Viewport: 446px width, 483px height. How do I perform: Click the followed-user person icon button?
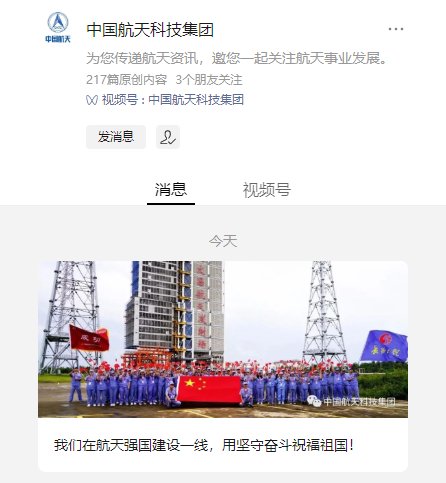tap(168, 137)
